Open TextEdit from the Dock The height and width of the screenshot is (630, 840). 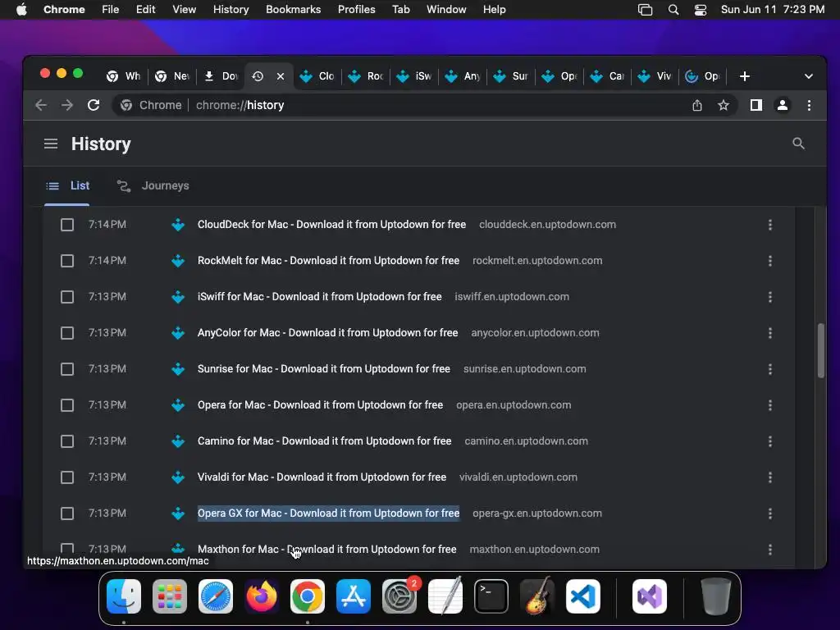point(445,596)
